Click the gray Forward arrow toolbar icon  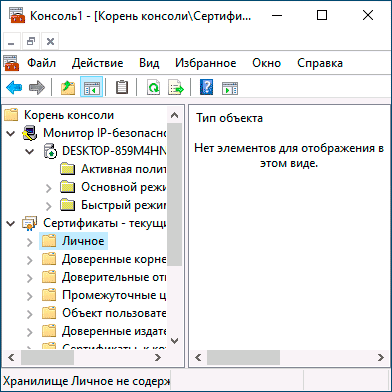pos(37,88)
